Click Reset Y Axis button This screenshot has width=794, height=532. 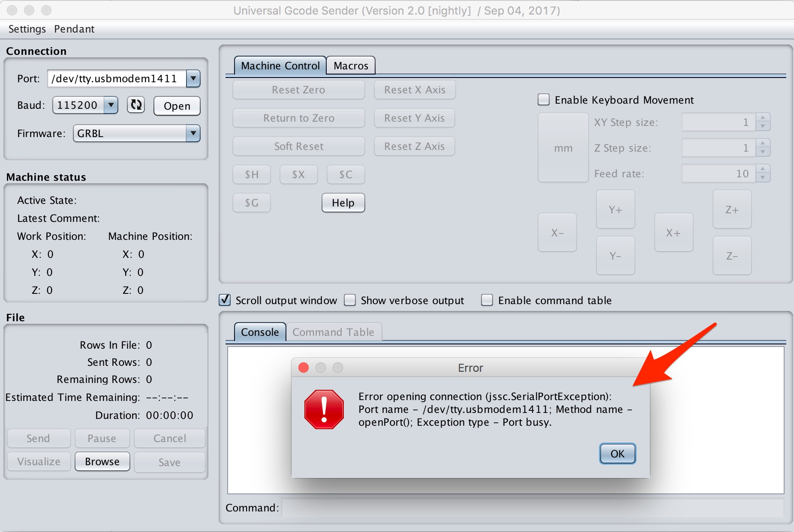click(x=414, y=118)
